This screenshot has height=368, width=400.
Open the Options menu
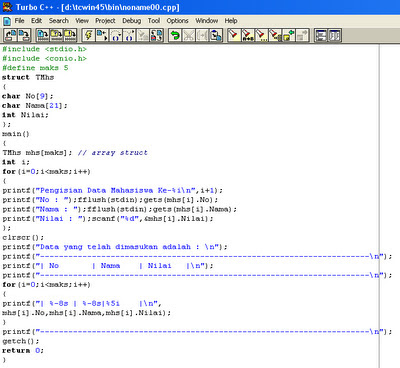[x=177, y=21]
